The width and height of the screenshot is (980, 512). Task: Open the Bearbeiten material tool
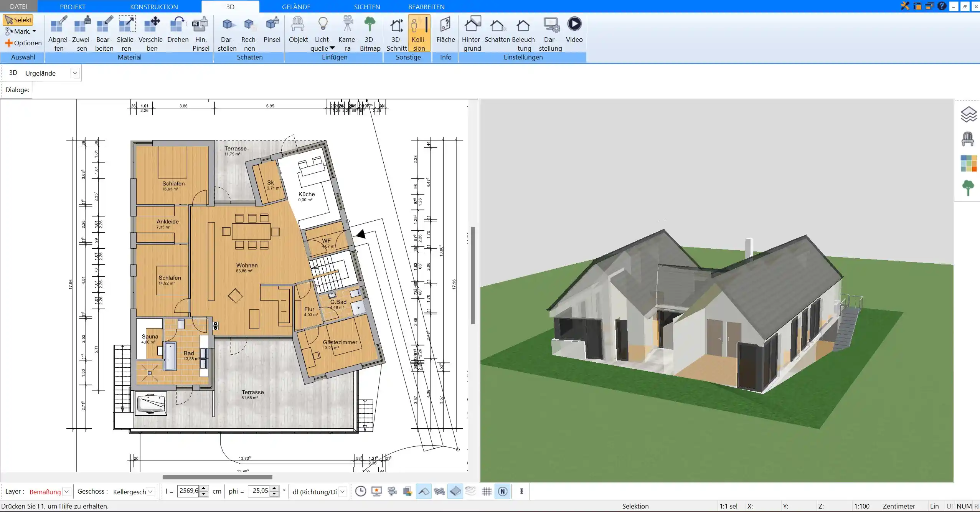104,34
